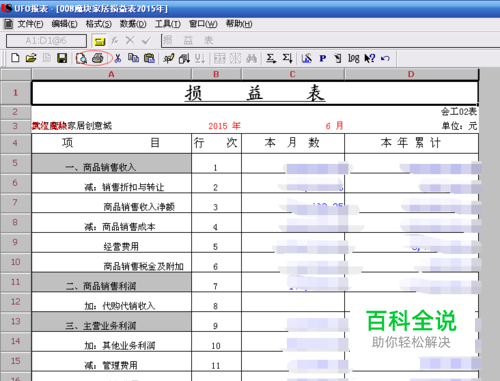Cancel entry with X icon in formula bar

(x=130, y=41)
